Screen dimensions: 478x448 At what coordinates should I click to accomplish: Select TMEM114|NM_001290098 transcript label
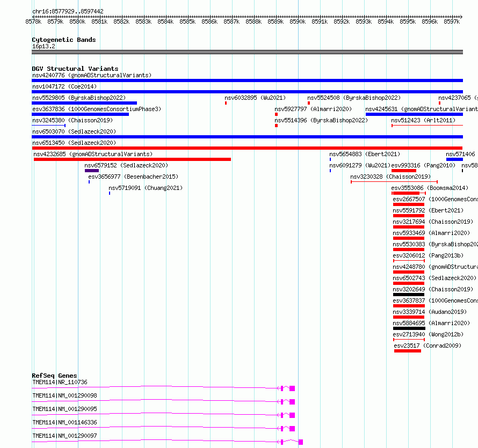point(64,395)
